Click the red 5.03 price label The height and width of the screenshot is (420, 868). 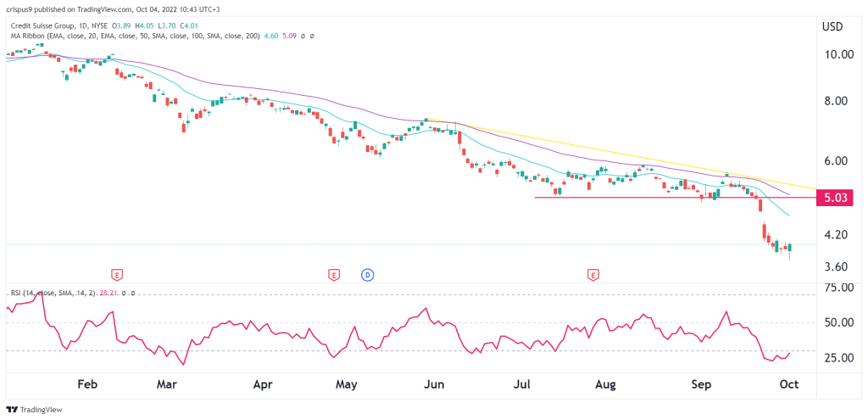point(836,197)
